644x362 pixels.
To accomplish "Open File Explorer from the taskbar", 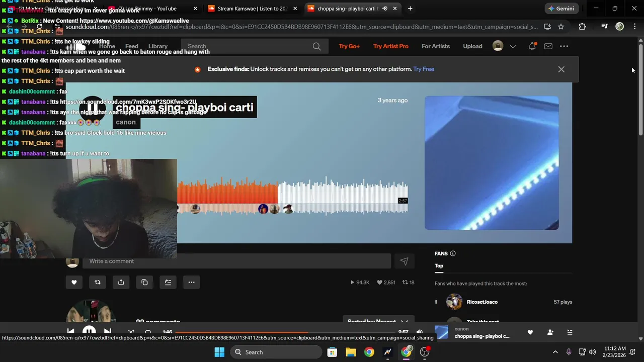I will (351, 352).
